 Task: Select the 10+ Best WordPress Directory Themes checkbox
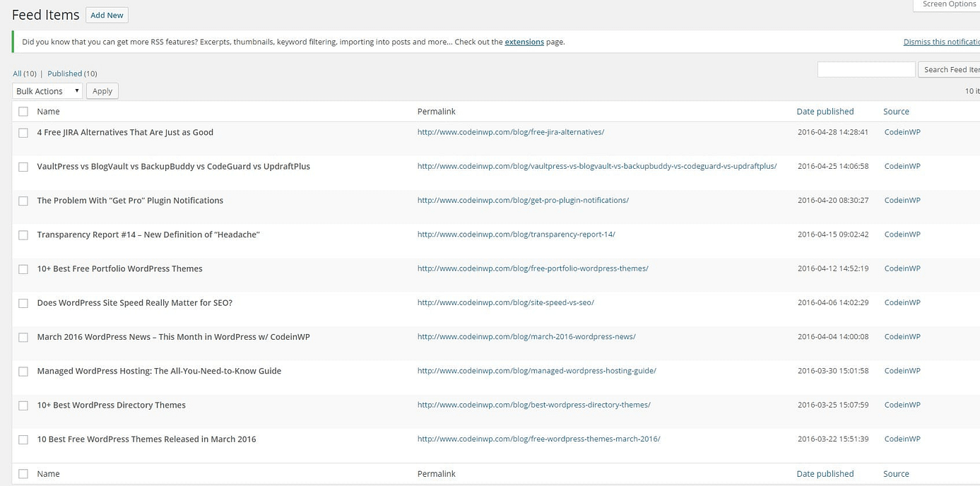click(x=23, y=405)
